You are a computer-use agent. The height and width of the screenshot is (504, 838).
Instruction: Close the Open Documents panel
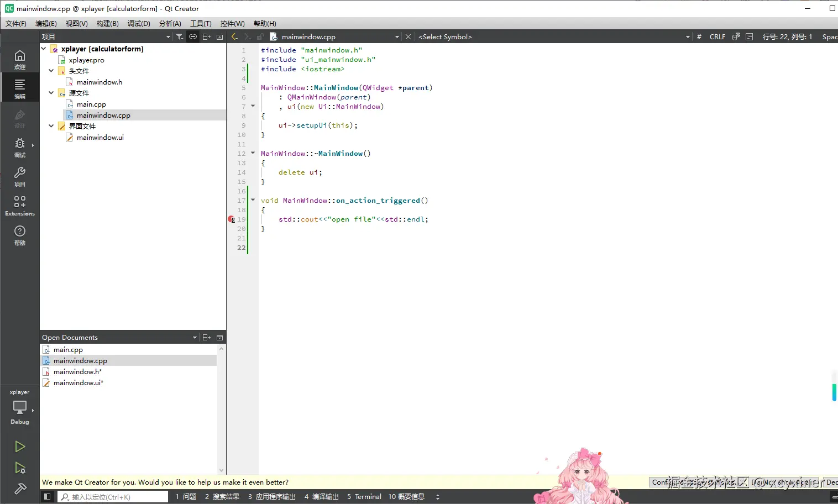point(219,337)
